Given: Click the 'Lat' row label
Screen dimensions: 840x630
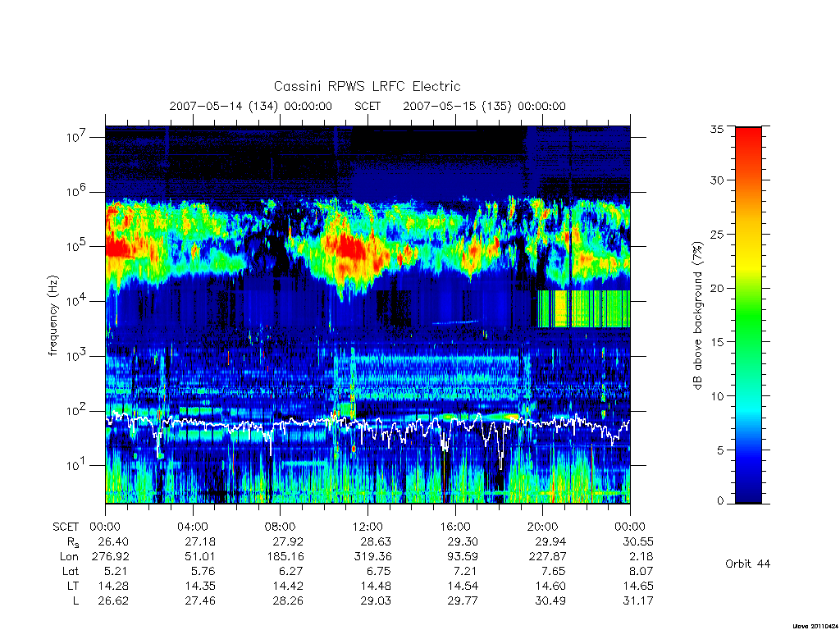Looking at the screenshot, I should point(71,571).
